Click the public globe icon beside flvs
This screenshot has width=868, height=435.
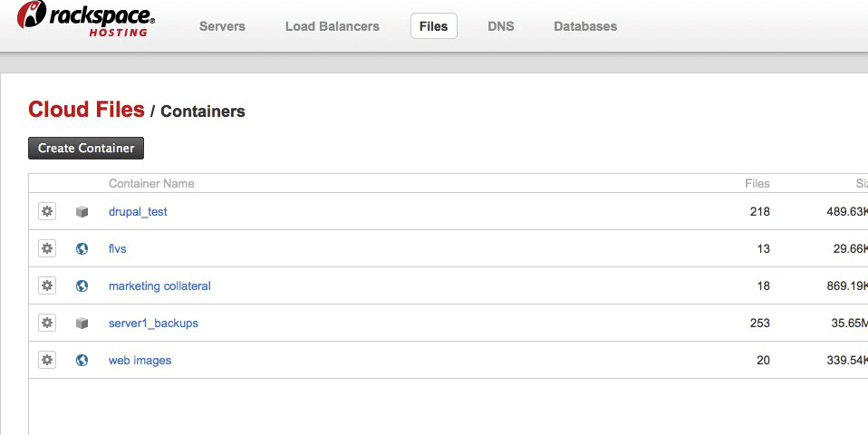(x=82, y=248)
